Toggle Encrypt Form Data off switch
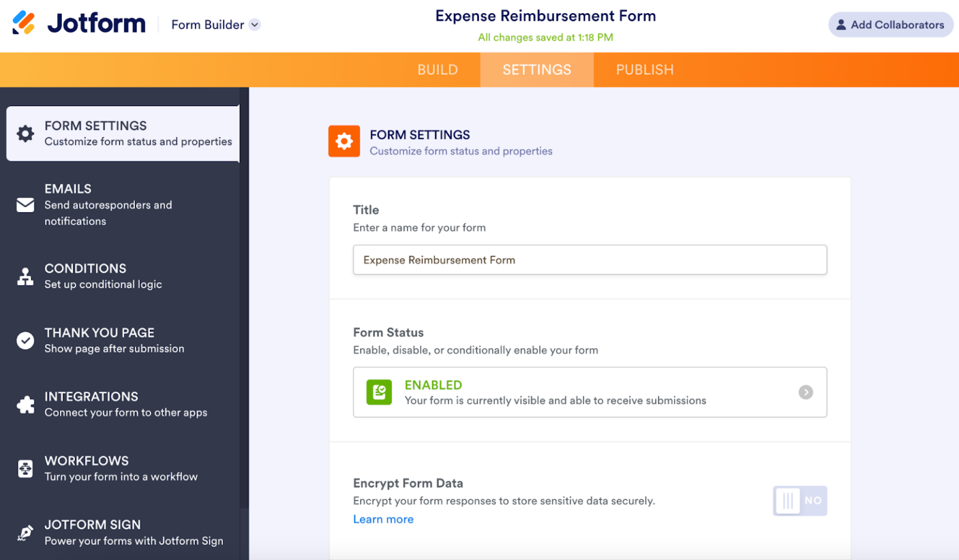 coord(799,501)
